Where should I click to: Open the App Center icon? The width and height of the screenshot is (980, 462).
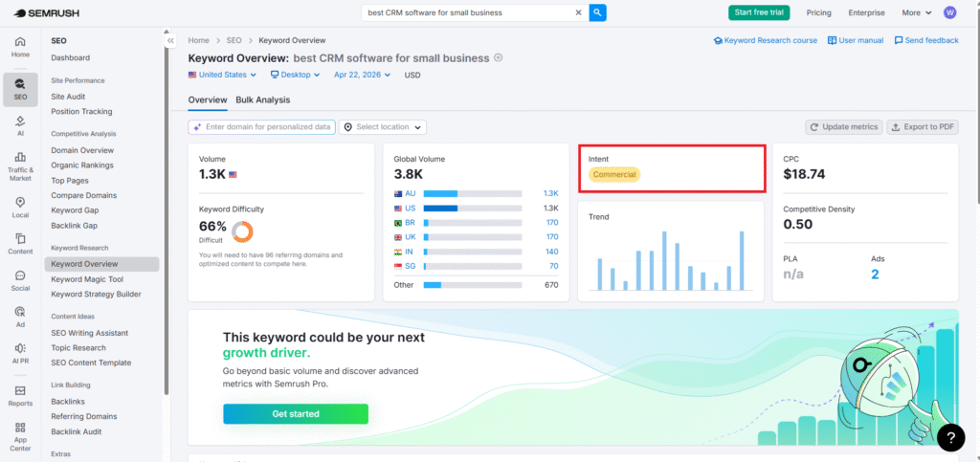(20, 436)
